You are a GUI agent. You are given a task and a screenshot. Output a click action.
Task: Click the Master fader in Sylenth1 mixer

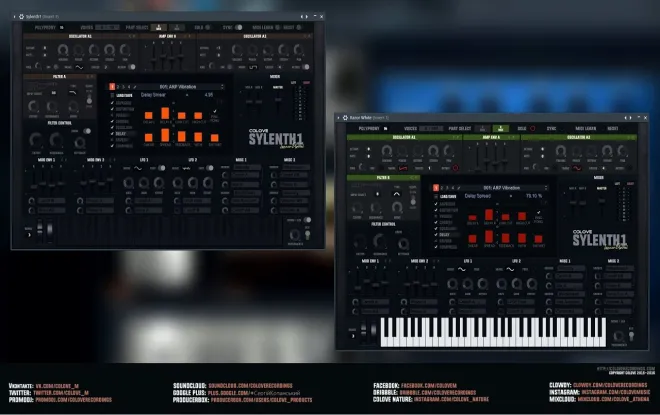(278, 100)
